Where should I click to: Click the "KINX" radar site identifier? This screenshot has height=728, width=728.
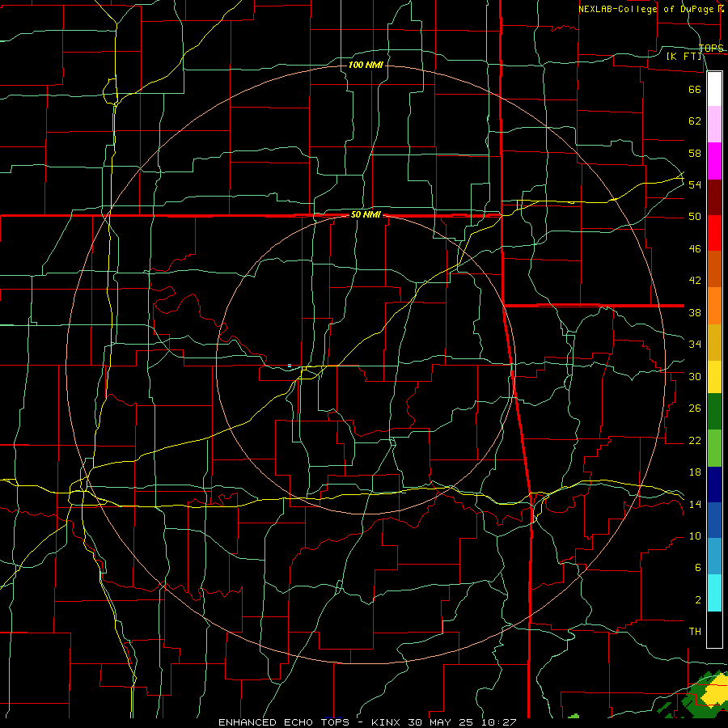(x=387, y=722)
